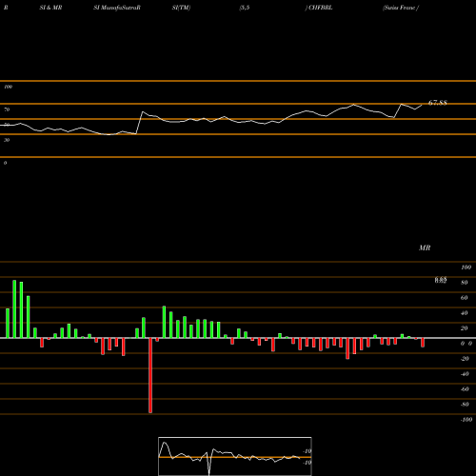The width and height of the screenshot is (476, 476).
Task: Click the 'SI & MR' header label
Action: [x=50, y=8]
